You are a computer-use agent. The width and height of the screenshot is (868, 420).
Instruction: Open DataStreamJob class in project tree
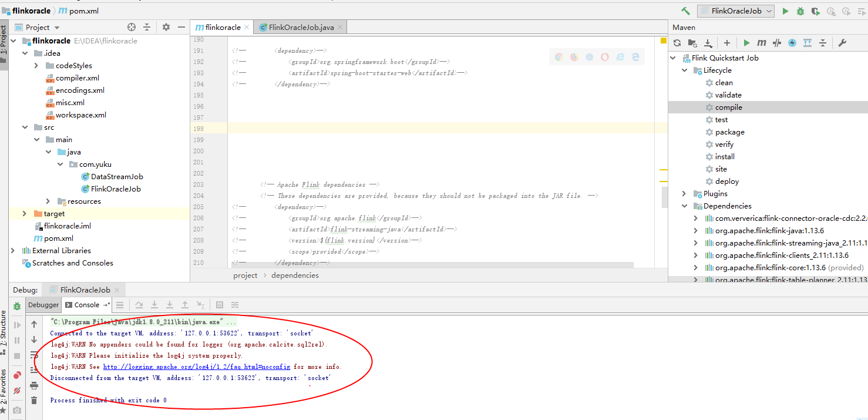coord(117,177)
